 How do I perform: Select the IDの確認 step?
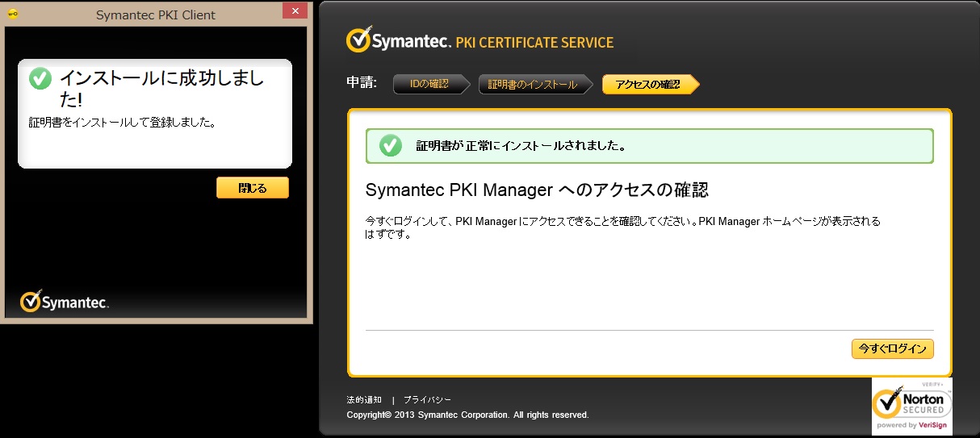[432, 84]
